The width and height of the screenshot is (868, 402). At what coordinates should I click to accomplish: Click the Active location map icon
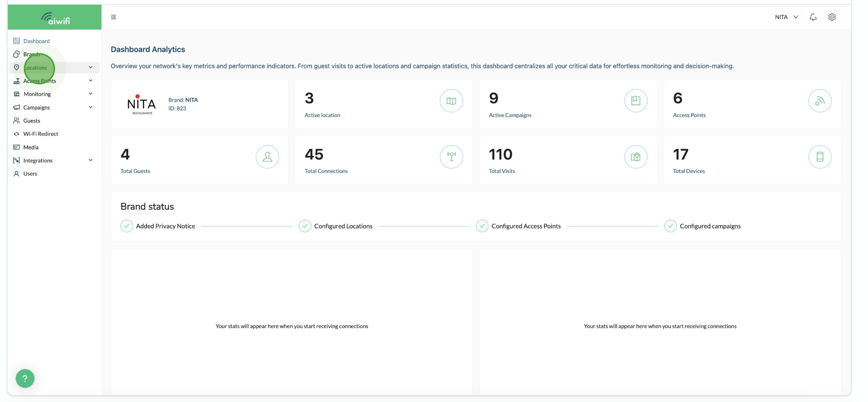click(451, 101)
